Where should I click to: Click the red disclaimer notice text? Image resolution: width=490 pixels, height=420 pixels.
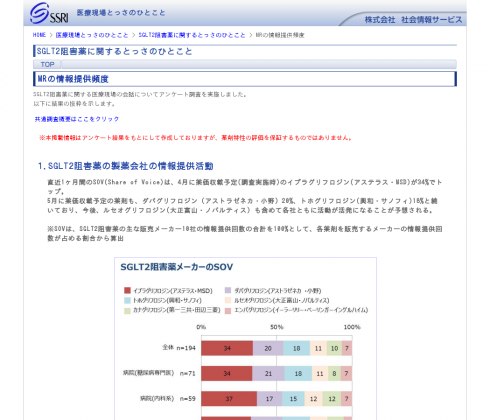click(196, 138)
